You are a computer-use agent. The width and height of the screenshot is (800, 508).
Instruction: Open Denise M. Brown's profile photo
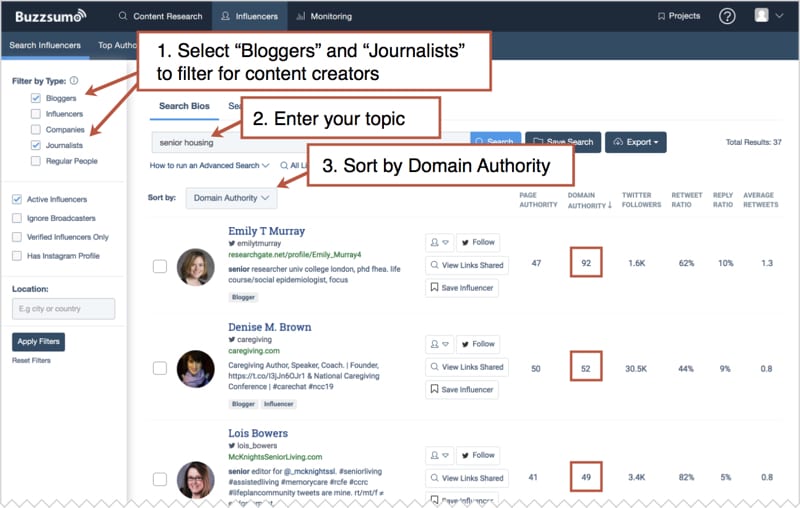pos(195,369)
